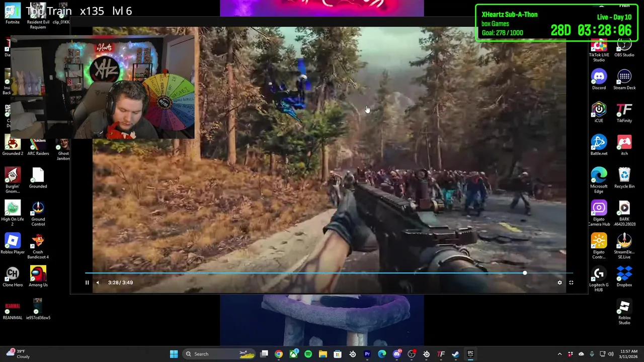The height and width of the screenshot is (362, 644).
Task: Open the Ground Control desktop shortcut
Action: pyautogui.click(x=38, y=214)
